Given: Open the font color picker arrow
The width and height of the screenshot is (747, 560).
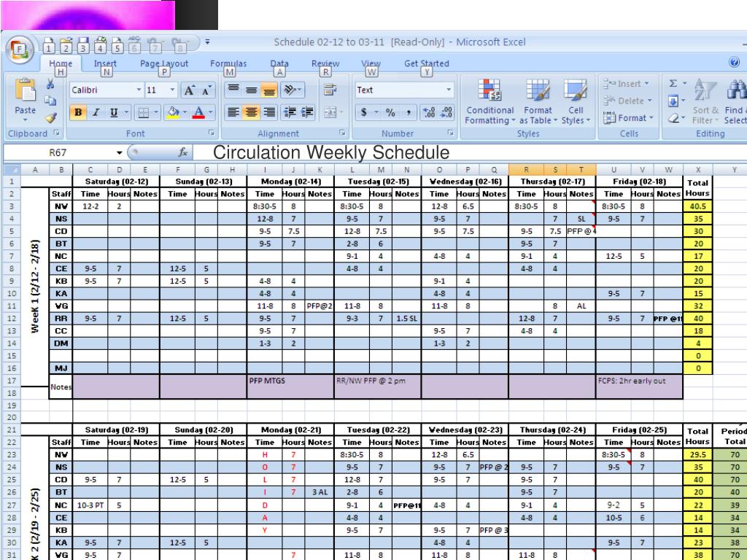Looking at the screenshot, I should coord(210,113).
